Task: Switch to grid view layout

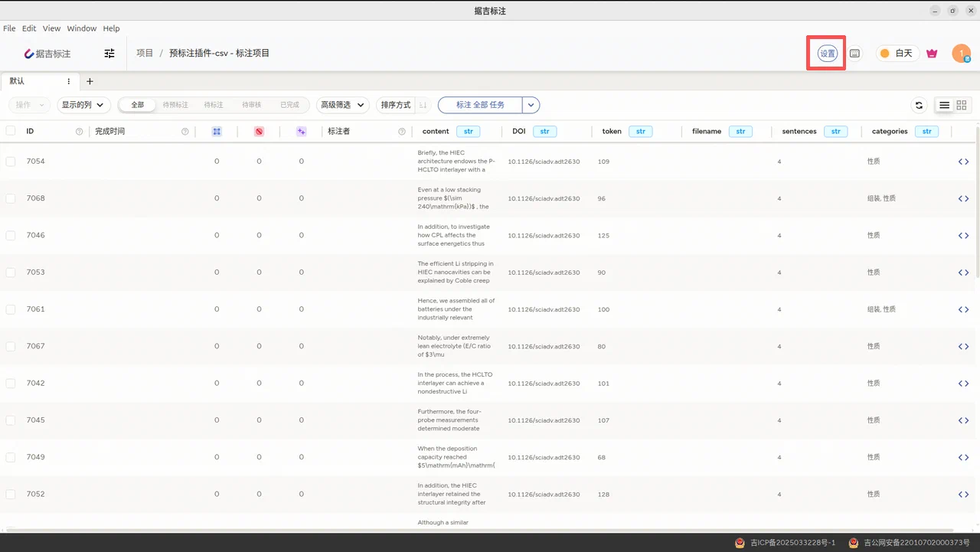Action: point(962,105)
